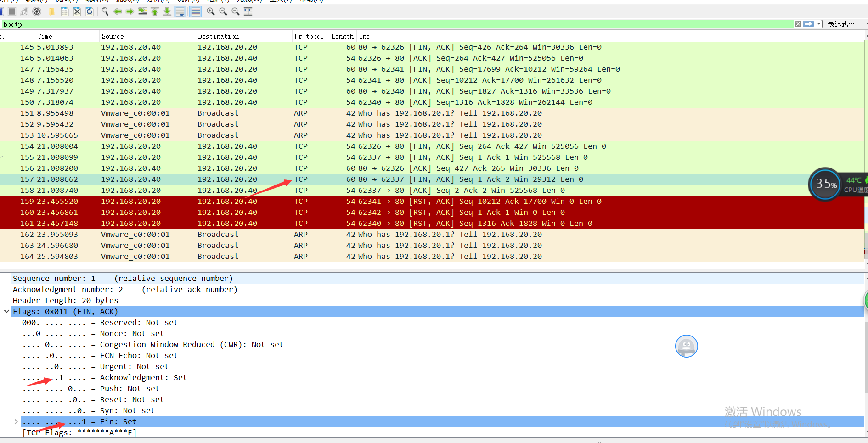Select 'Urgent: Not set' flag line

coord(442,366)
